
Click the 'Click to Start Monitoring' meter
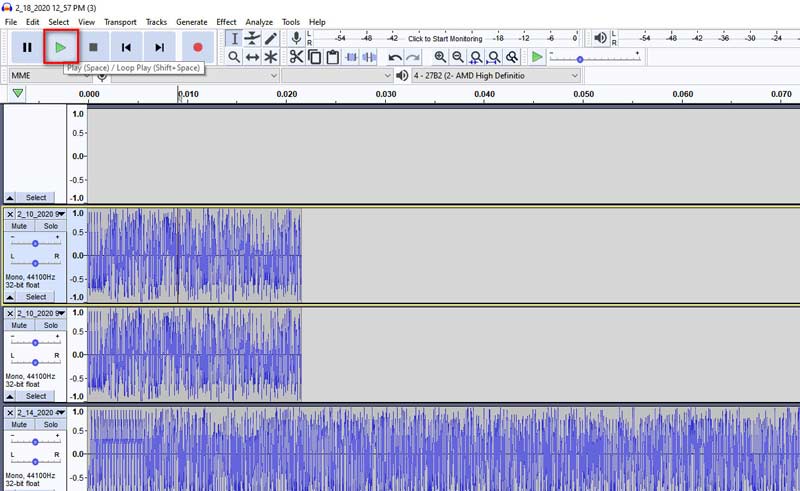point(445,38)
